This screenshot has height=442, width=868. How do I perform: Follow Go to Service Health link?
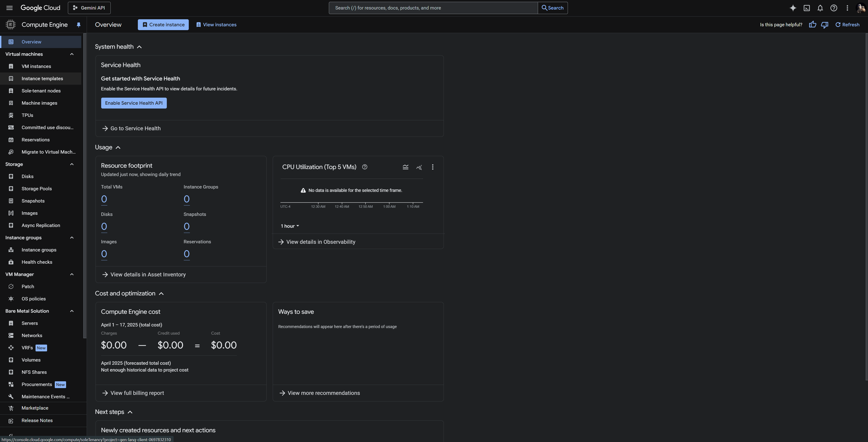pyautogui.click(x=132, y=128)
